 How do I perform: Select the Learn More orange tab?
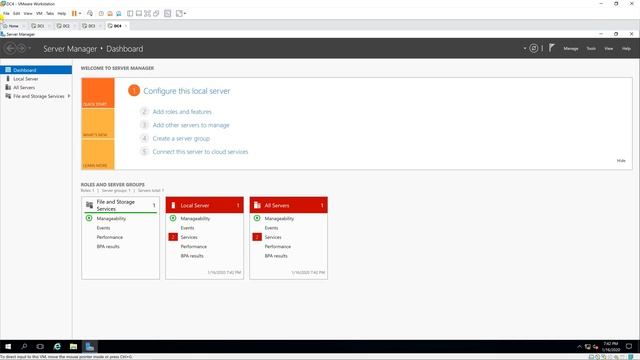[x=98, y=154]
